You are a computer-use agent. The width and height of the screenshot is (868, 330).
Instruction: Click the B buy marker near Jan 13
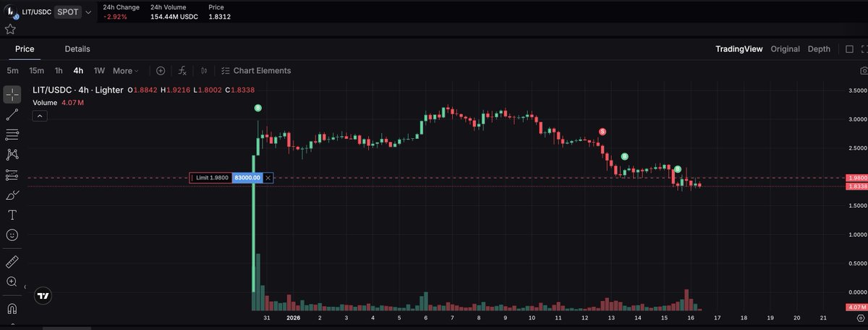[624, 156]
